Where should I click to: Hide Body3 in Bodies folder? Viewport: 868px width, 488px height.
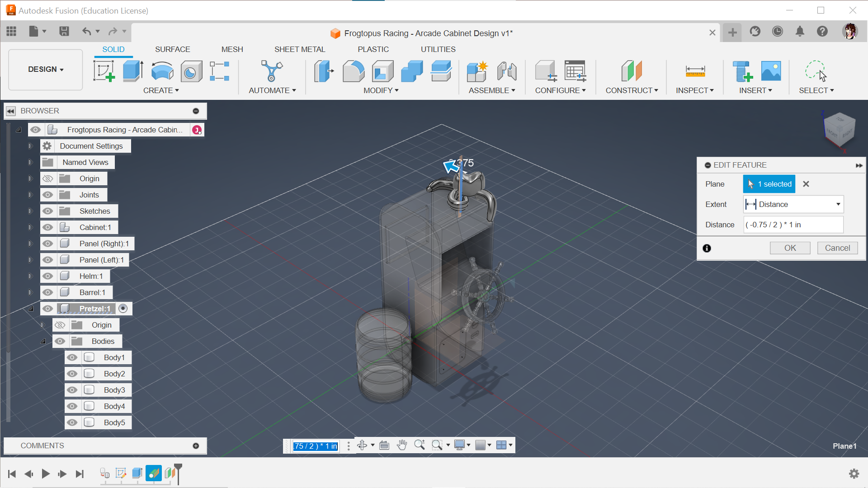tap(72, 390)
